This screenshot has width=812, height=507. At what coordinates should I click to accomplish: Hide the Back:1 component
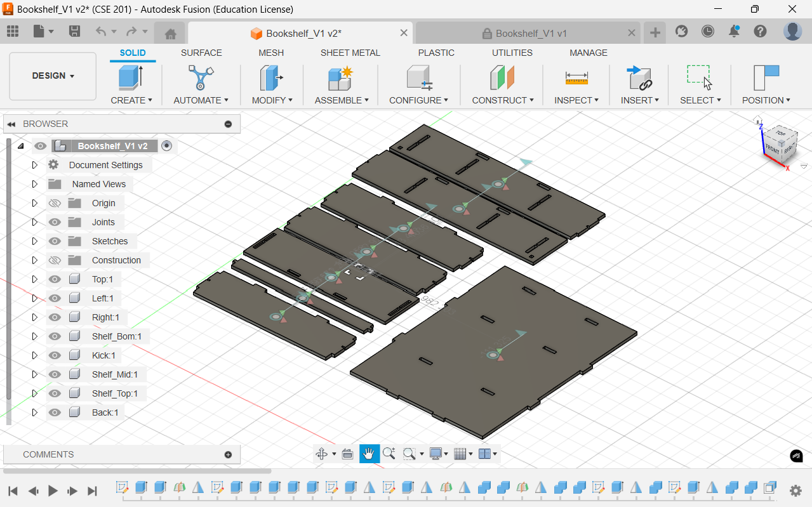click(x=55, y=412)
